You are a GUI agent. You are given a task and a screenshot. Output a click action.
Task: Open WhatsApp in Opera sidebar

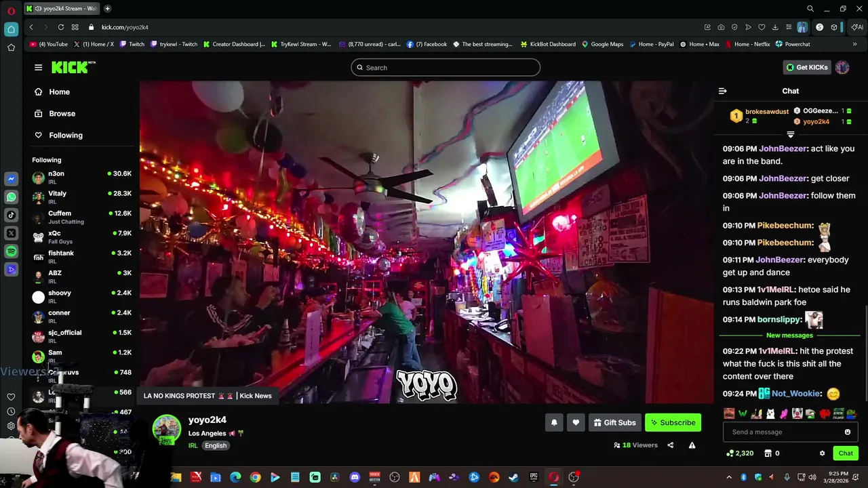pyautogui.click(x=11, y=197)
